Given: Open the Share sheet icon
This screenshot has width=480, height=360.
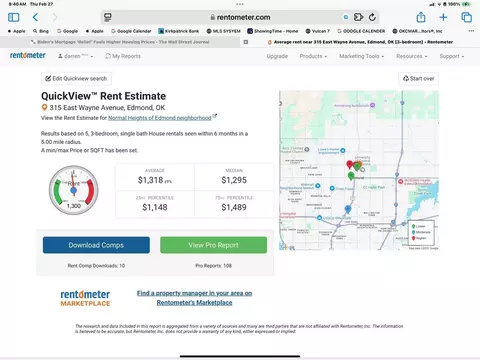Looking at the screenshot, I should pyautogui.click(x=421, y=17).
